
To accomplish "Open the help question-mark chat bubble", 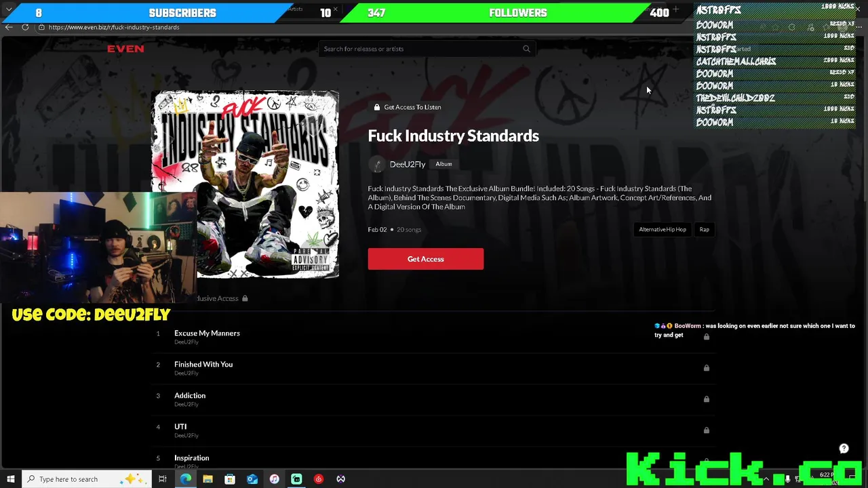I will click(844, 449).
